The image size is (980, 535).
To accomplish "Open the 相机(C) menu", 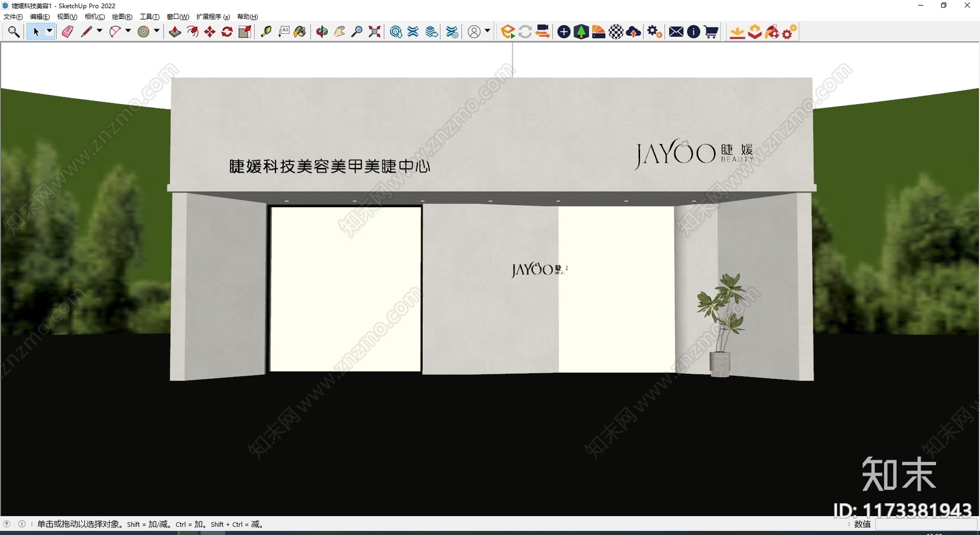I will tap(94, 17).
